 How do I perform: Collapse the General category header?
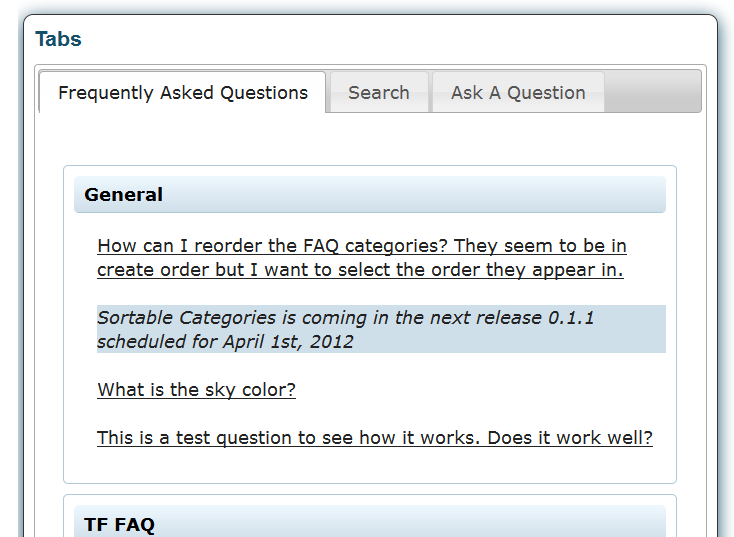point(370,195)
